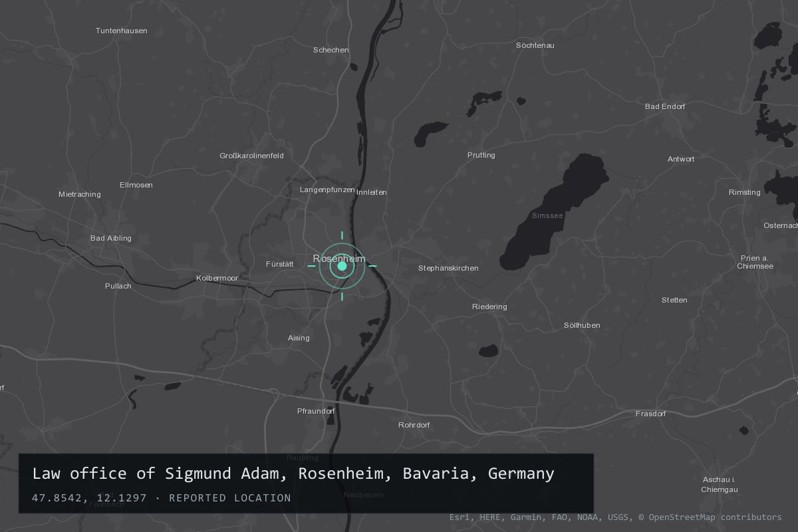Click the Schechen town label

[x=331, y=50]
